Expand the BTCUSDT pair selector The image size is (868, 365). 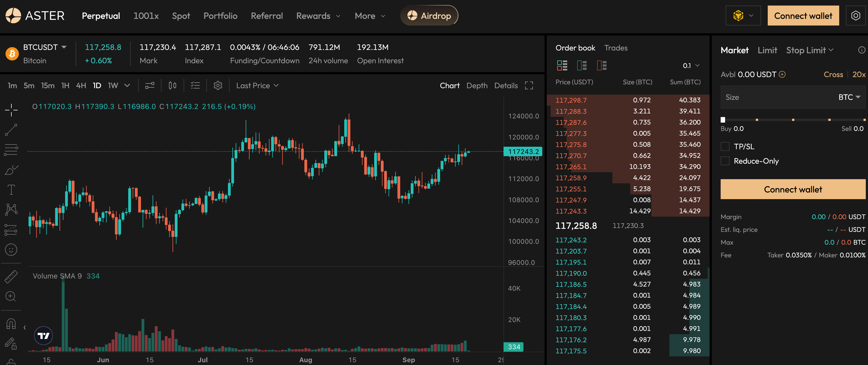point(64,47)
